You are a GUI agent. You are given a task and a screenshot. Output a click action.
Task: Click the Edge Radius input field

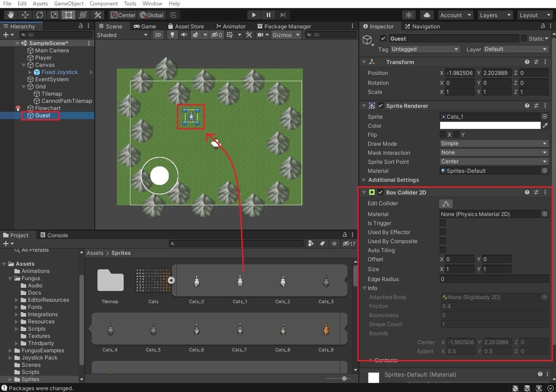tap(494, 279)
